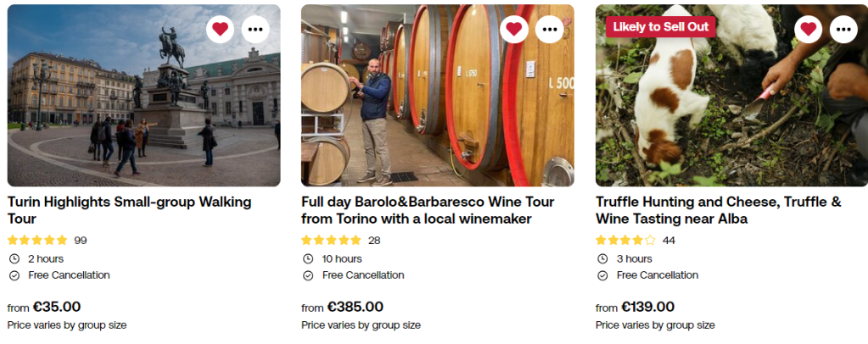Click star rating of Turin Highlights tour
Image resolution: width=868 pixels, height=344 pixels.
pos(37,240)
